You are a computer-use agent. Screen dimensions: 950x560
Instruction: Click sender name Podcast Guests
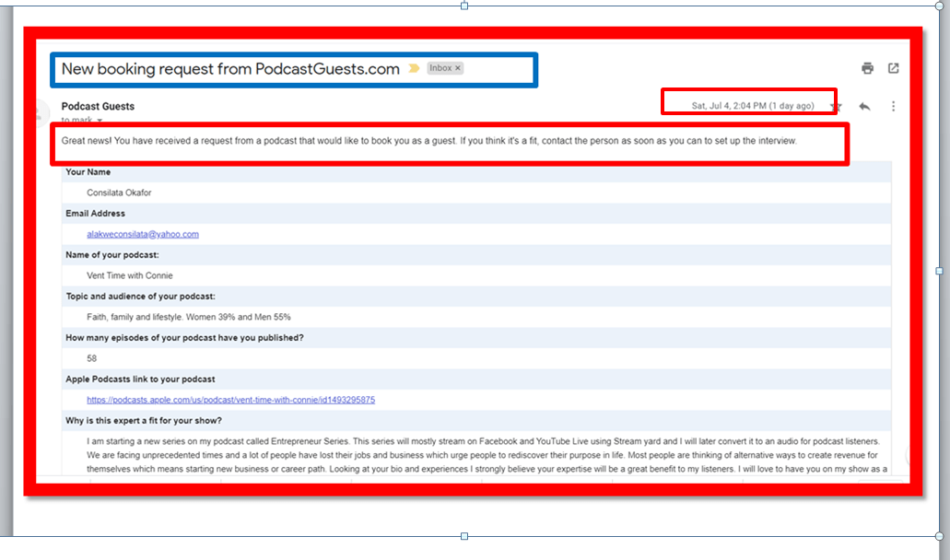pos(98,106)
